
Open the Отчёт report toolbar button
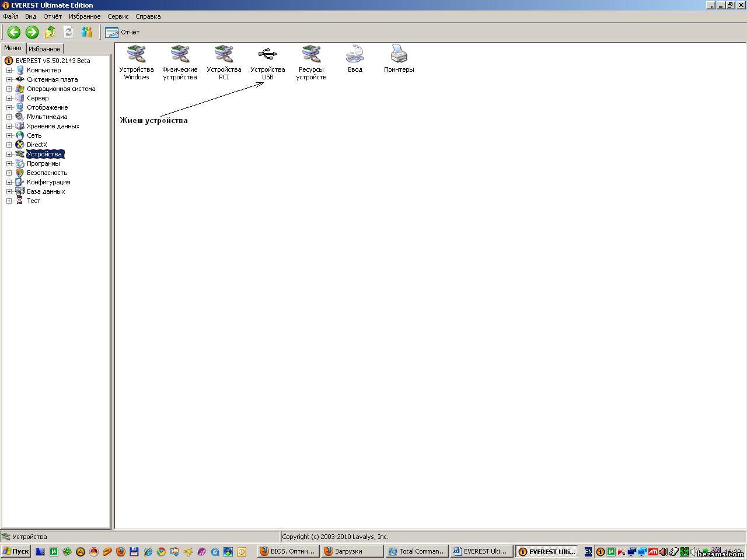pos(123,32)
